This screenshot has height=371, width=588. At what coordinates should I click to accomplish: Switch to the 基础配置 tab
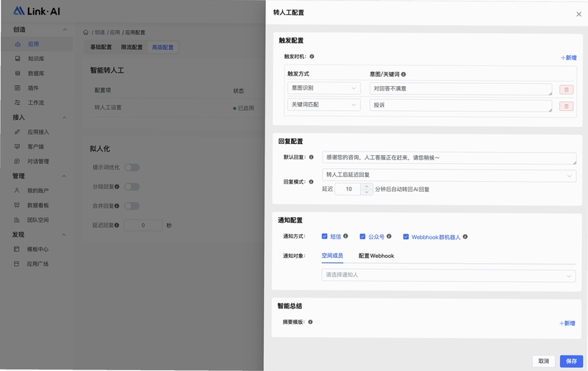coord(101,47)
